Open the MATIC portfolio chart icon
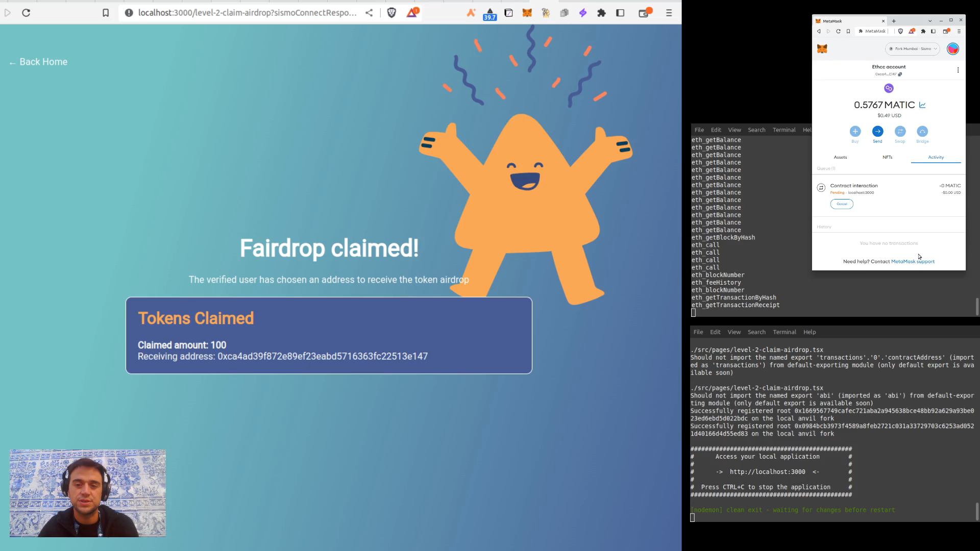 [922, 105]
